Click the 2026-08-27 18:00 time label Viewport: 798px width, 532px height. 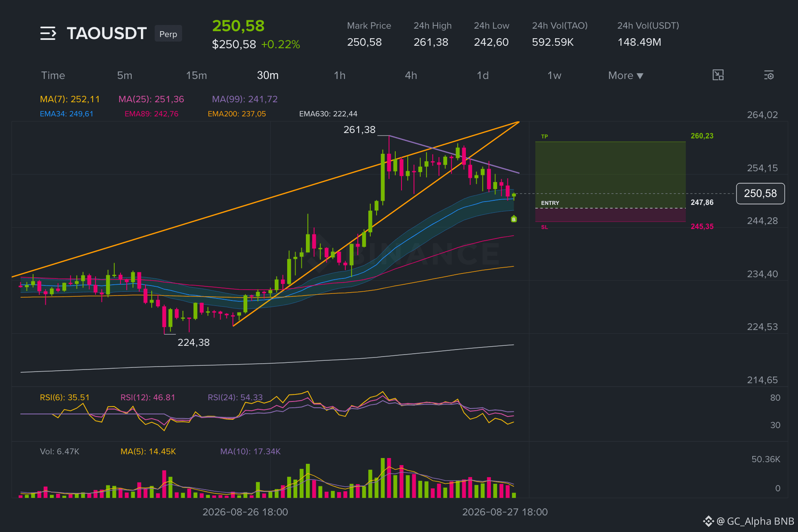pyautogui.click(x=505, y=512)
